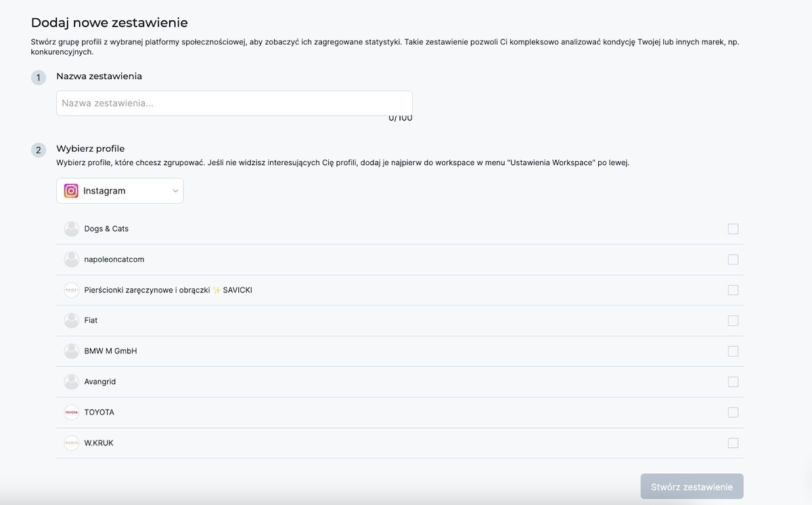
Task: Enable the Fiat checkbox
Action: 733,320
